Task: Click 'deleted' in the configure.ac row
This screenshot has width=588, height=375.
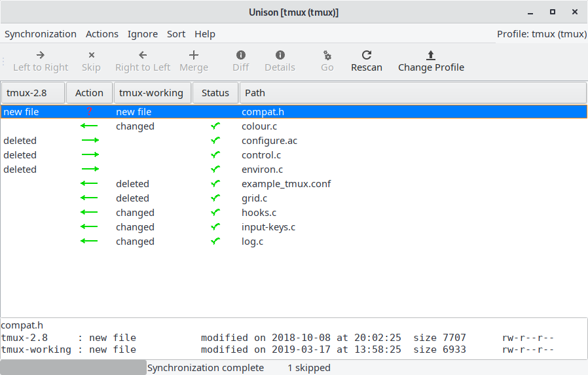Action: click(20, 141)
